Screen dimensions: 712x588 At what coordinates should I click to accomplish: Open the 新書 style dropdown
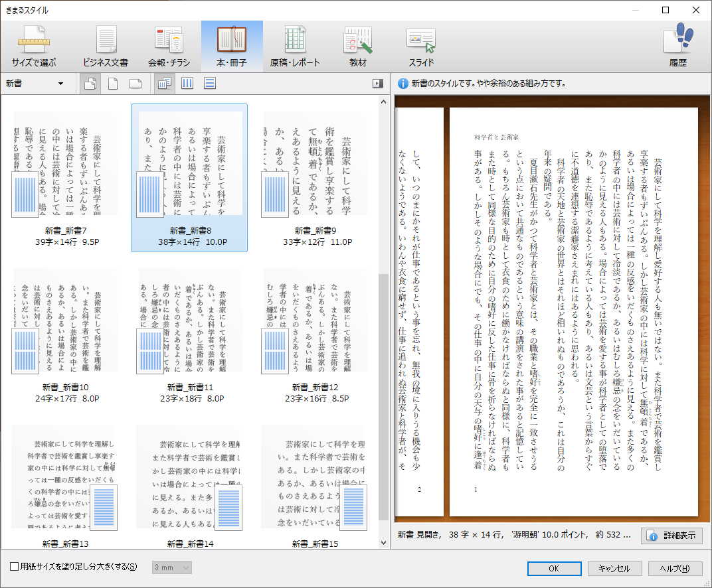pyautogui.click(x=37, y=83)
